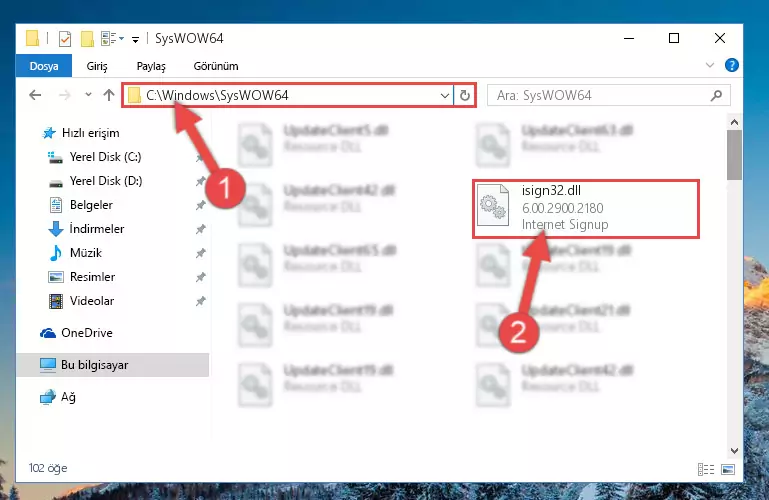This screenshot has width=769, height=500.
Task: Click the New folder icon in the quick access toolbar
Action: (87, 38)
